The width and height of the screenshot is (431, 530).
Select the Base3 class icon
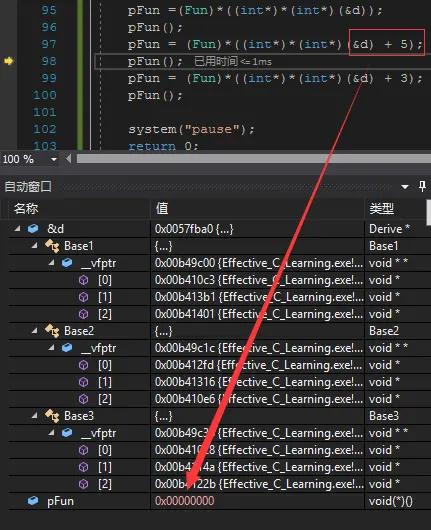[52, 416]
